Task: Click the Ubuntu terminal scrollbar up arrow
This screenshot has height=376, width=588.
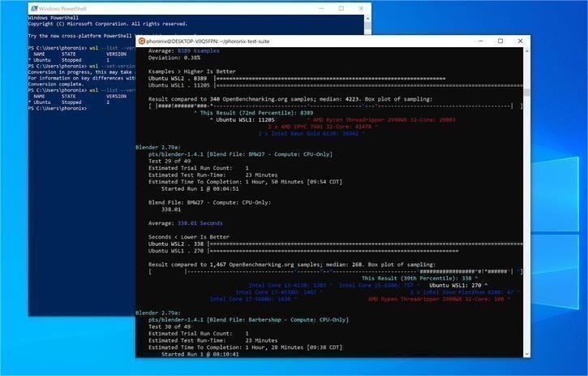Action: click(x=526, y=50)
